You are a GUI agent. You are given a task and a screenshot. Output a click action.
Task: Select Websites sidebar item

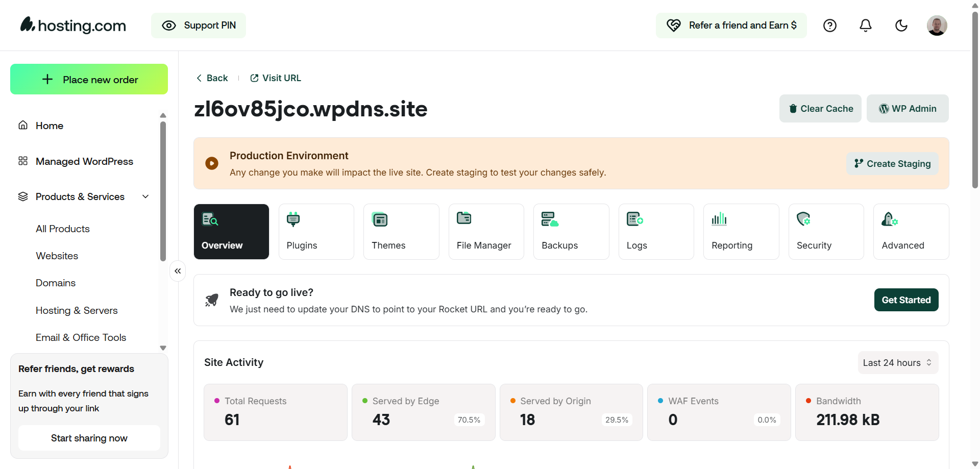click(57, 256)
